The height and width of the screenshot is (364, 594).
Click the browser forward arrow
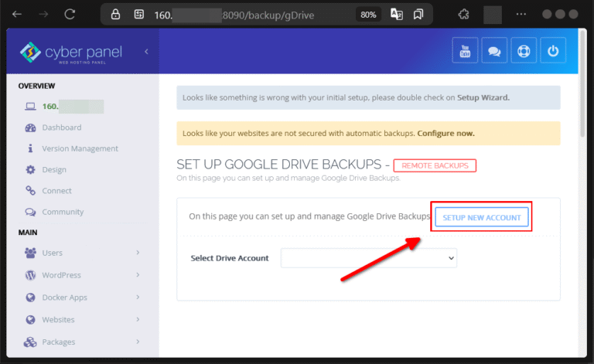pos(43,15)
